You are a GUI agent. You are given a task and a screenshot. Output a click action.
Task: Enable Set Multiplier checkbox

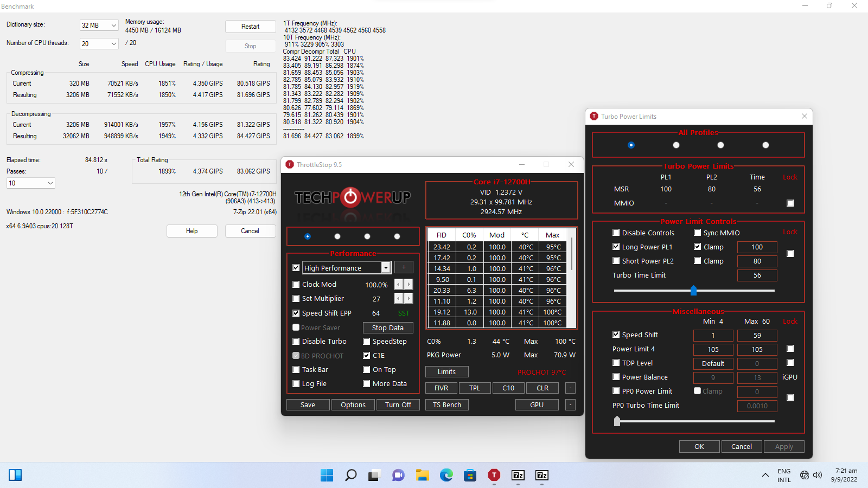click(x=296, y=298)
